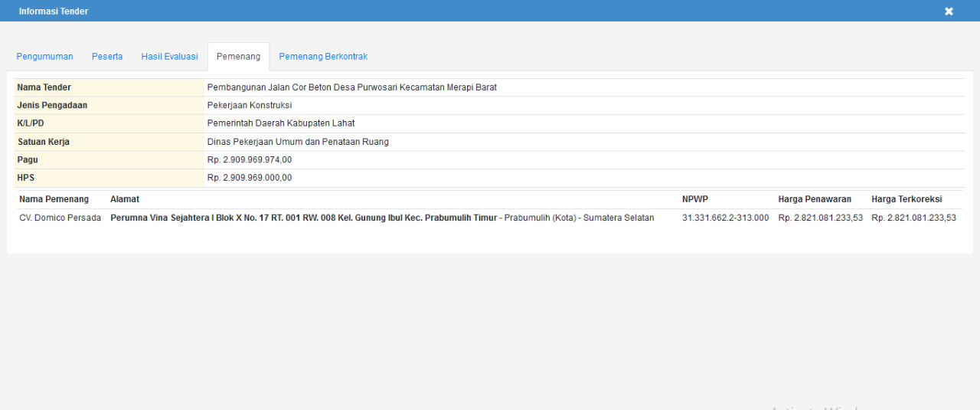The height and width of the screenshot is (410, 980).
Task: Click the Informasi Tender title text
Action: coord(54,11)
